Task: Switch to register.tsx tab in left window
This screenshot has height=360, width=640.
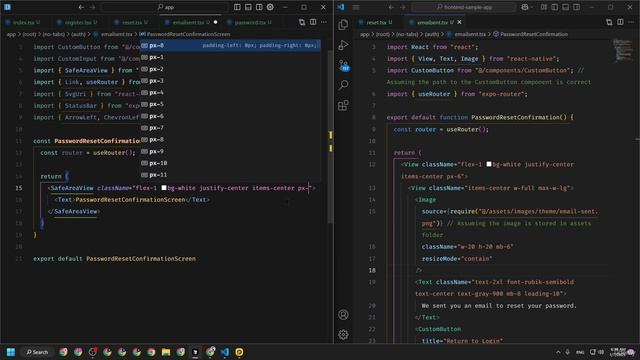Action: [78, 22]
